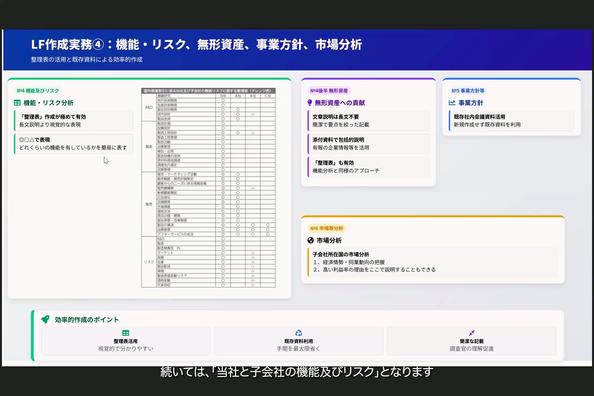Viewport: 594px width, 396px height.
Task: Click the chart icon beside 事業方針
Action: pyautogui.click(x=452, y=103)
